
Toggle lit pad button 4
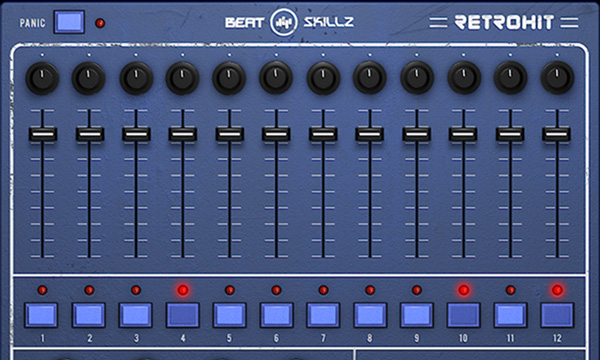click(183, 315)
